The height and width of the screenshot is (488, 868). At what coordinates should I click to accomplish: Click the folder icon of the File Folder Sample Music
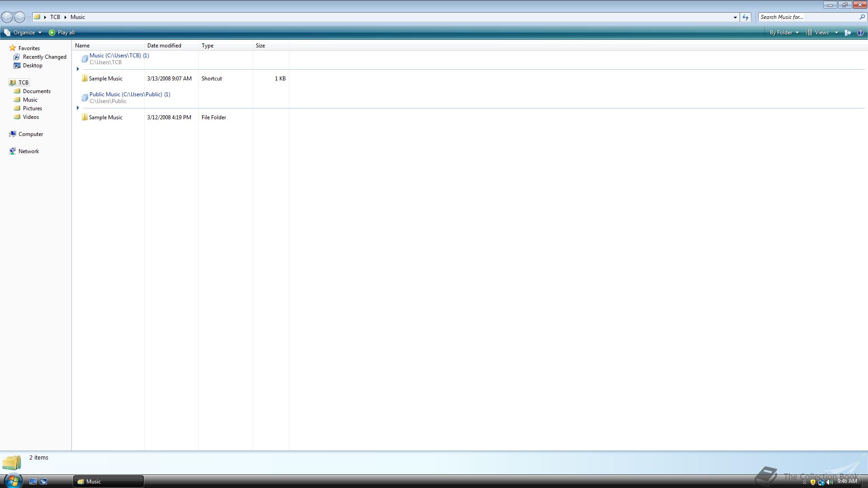pyautogui.click(x=85, y=117)
